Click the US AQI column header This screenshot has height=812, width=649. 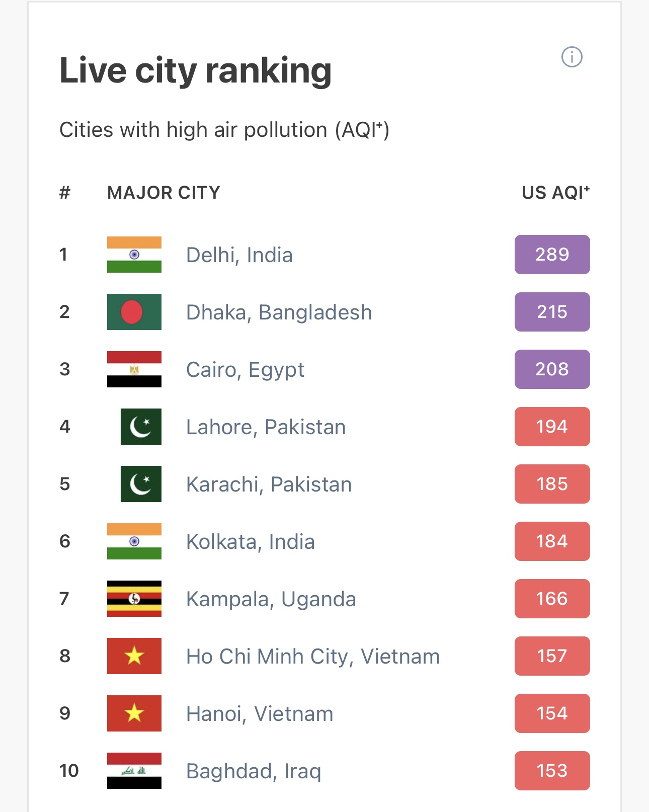pos(555,193)
